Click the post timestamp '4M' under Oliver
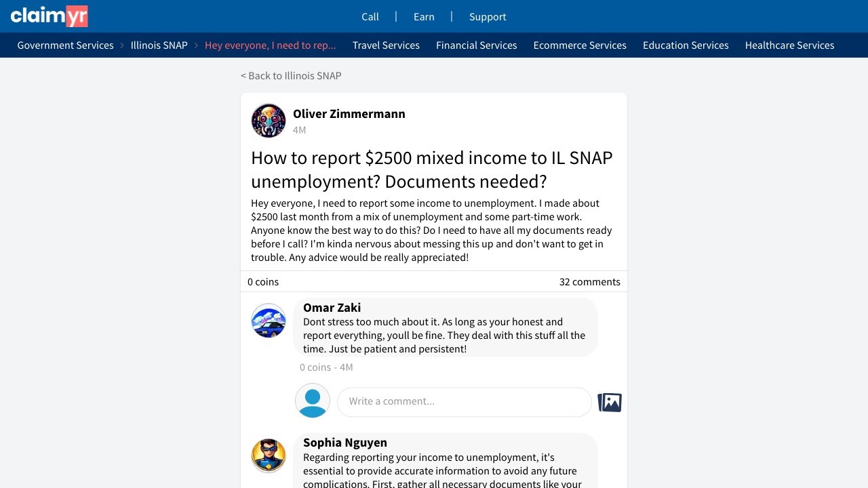 tap(300, 130)
